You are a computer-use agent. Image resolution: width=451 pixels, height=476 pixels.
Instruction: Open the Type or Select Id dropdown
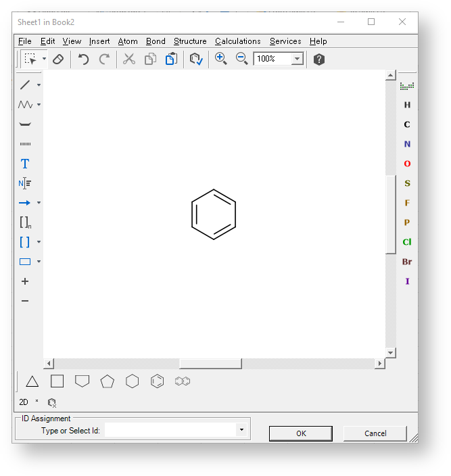pyautogui.click(x=241, y=430)
